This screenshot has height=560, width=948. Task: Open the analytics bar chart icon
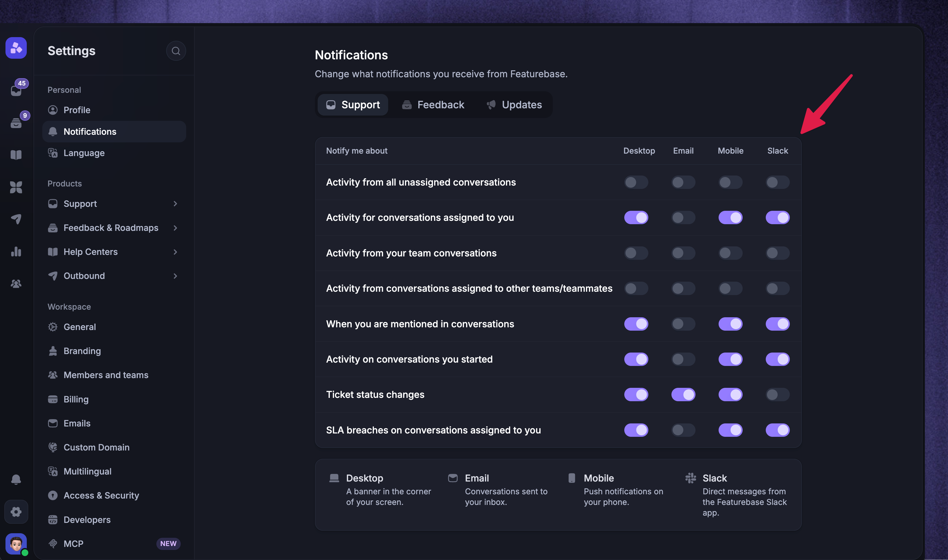(16, 251)
